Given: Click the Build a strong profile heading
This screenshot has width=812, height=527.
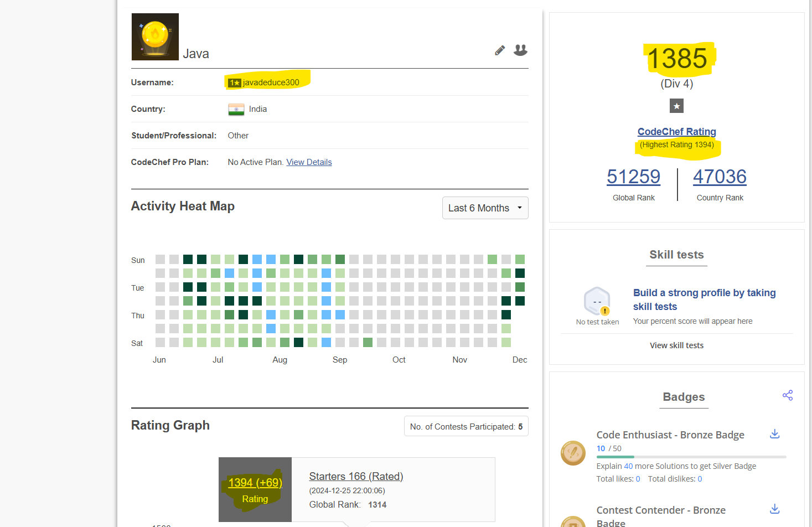Looking at the screenshot, I should coord(704,299).
